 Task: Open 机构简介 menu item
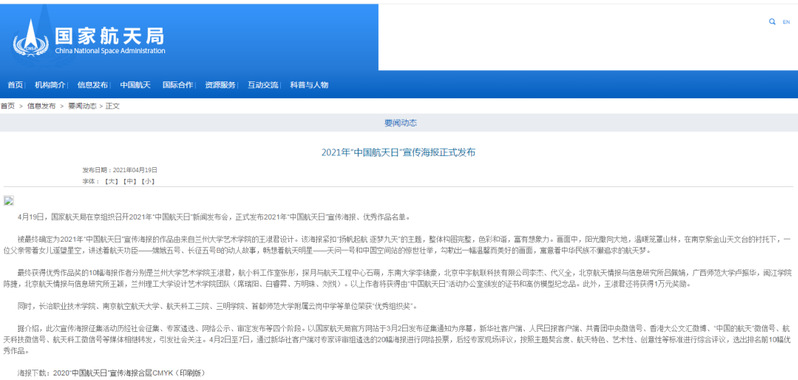coord(50,85)
